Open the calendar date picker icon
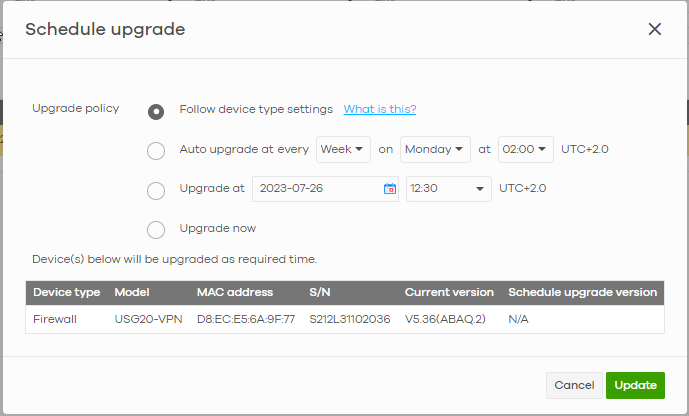 click(390, 188)
